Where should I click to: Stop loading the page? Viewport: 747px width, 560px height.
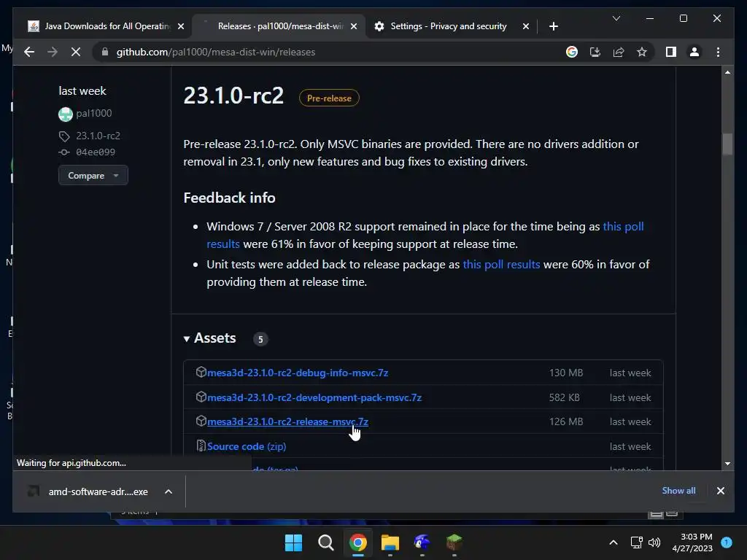click(76, 52)
